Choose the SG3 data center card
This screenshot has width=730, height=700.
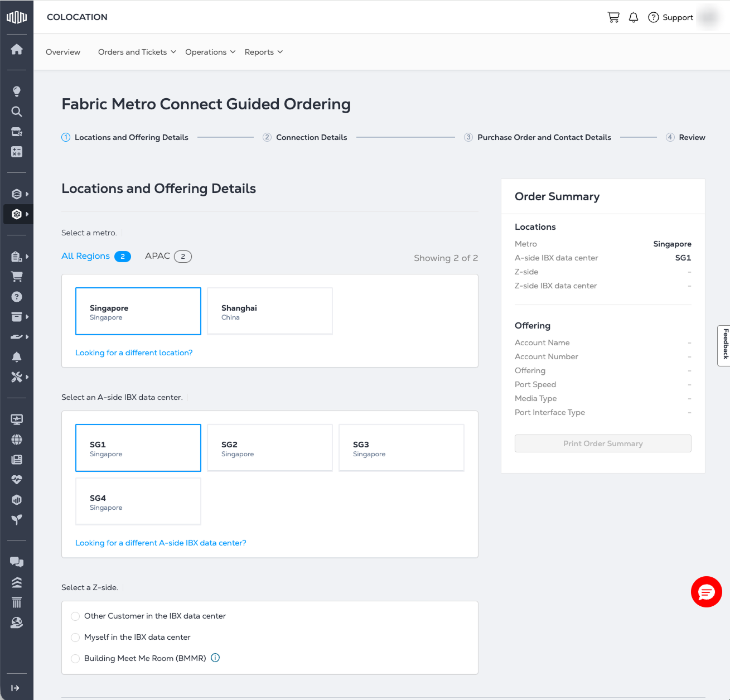(x=402, y=448)
